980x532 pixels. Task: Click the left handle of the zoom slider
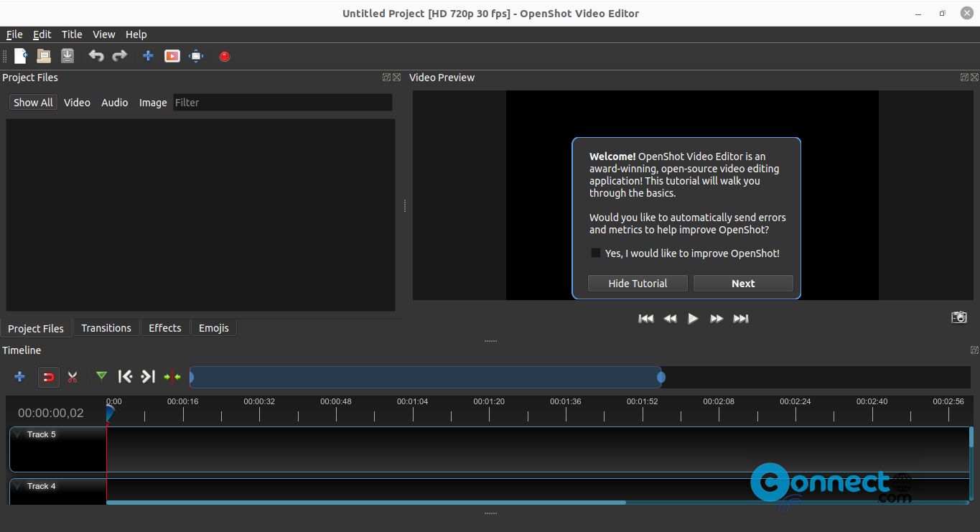tap(191, 377)
